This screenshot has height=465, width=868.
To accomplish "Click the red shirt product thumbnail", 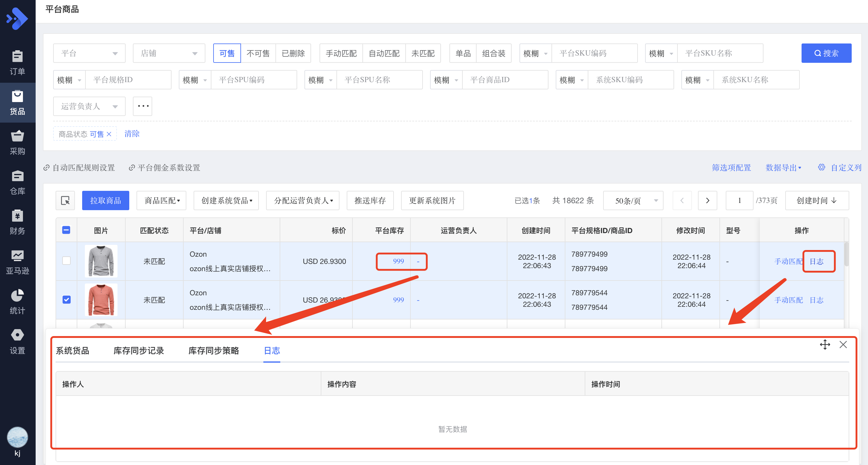I will pos(101,300).
